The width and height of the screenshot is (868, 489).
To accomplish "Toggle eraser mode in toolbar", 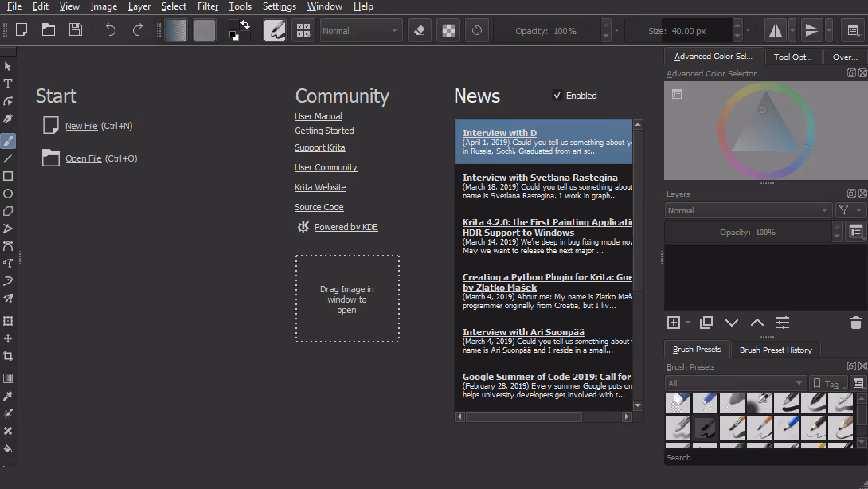I will [x=420, y=31].
